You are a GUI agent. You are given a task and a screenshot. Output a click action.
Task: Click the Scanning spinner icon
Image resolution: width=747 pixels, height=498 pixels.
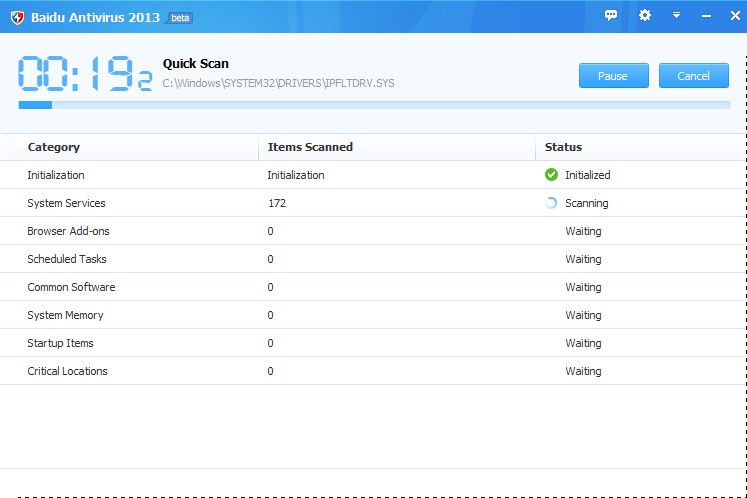point(551,203)
